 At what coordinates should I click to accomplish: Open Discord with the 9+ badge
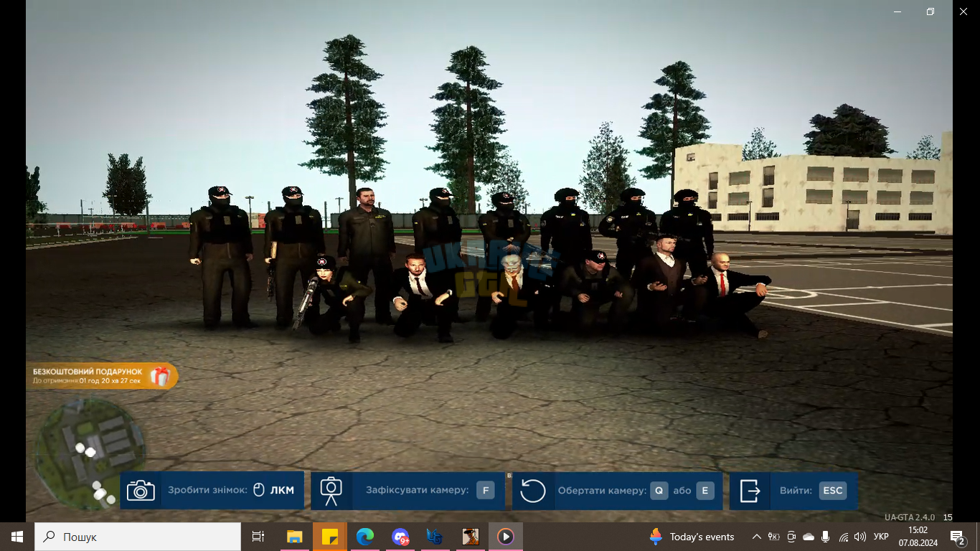click(x=400, y=537)
